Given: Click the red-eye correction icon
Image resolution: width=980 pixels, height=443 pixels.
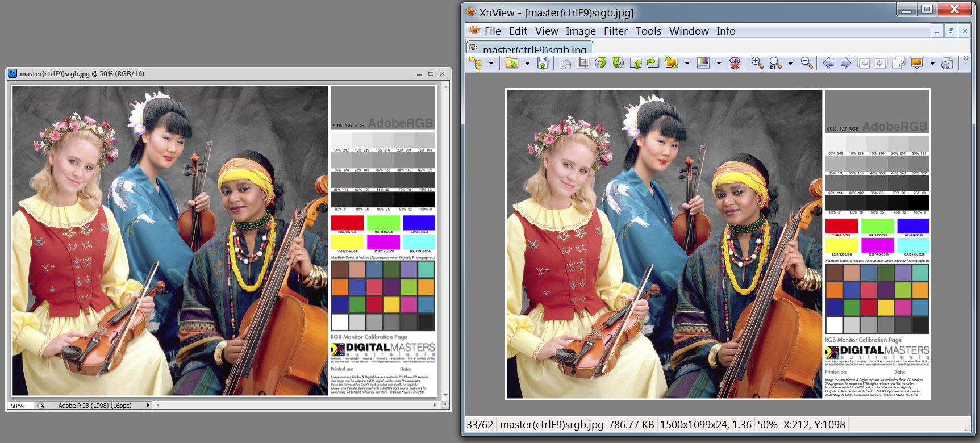Looking at the screenshot, I should pyautogui.click(x=735, y=63).
